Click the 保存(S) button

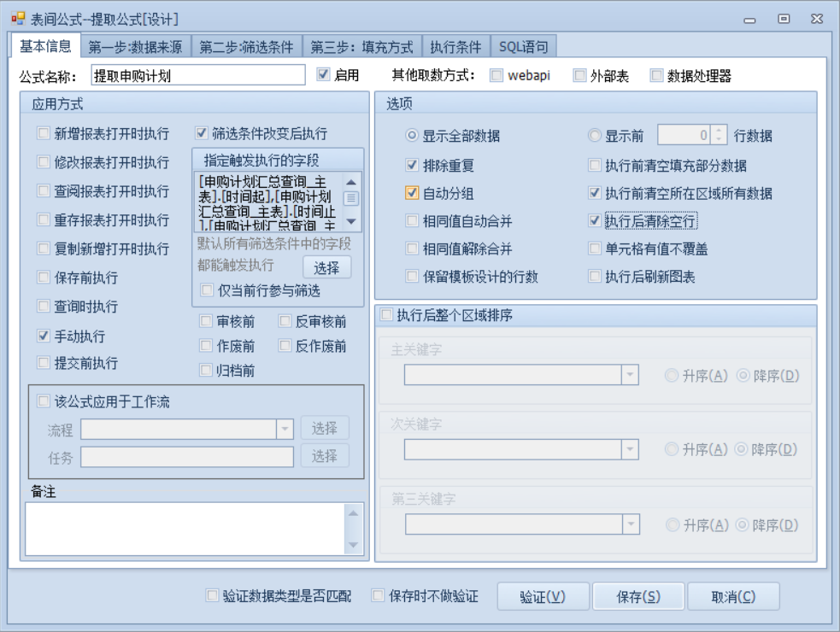[638, 597]
